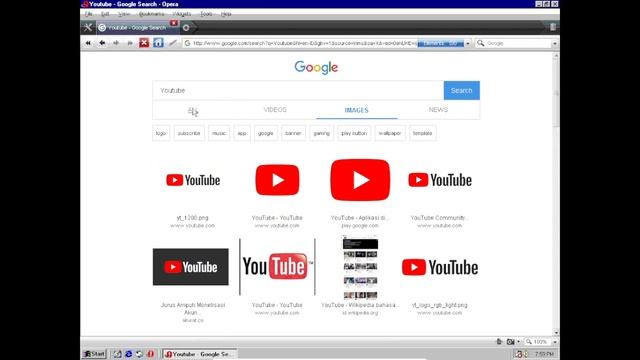Go to the home page
This screenshot has width=640, height=360.
(x=158, y=43)
